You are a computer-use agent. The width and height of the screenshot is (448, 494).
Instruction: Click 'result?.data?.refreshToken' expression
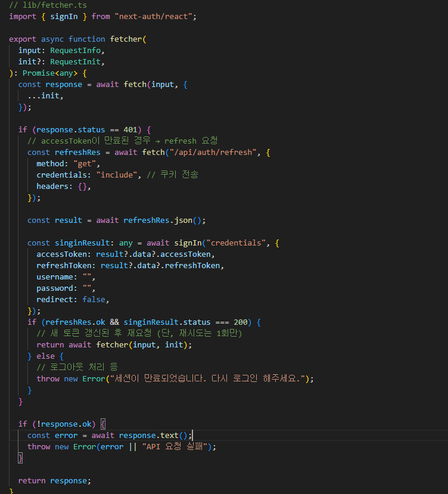160,266
